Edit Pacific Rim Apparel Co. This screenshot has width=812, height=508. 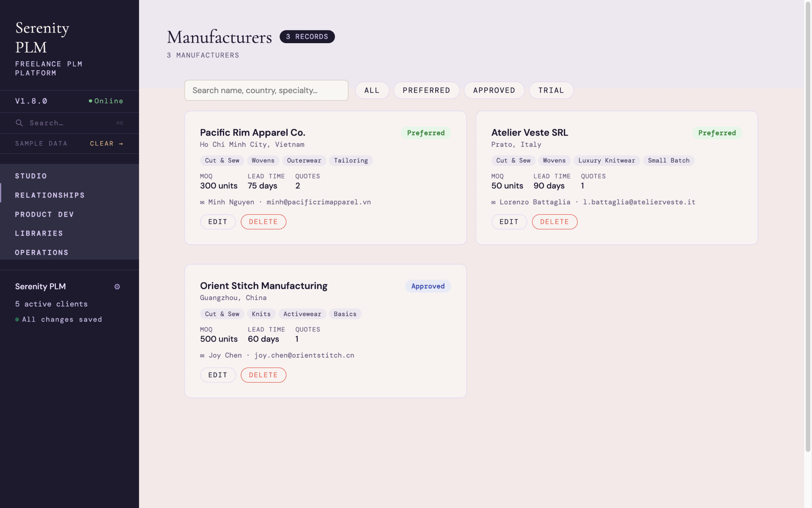(218, 222)
